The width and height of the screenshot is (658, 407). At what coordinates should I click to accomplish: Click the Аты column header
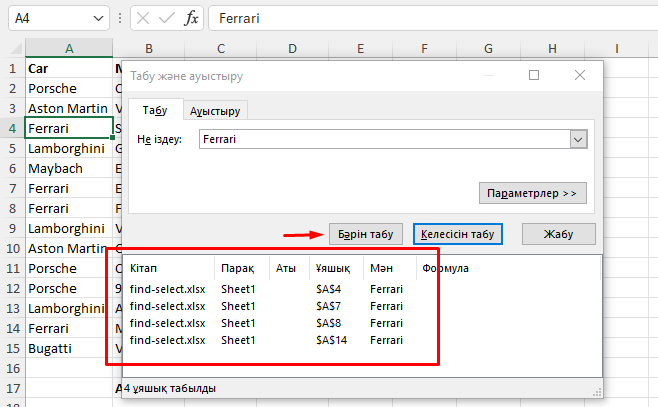coord(290,268)
